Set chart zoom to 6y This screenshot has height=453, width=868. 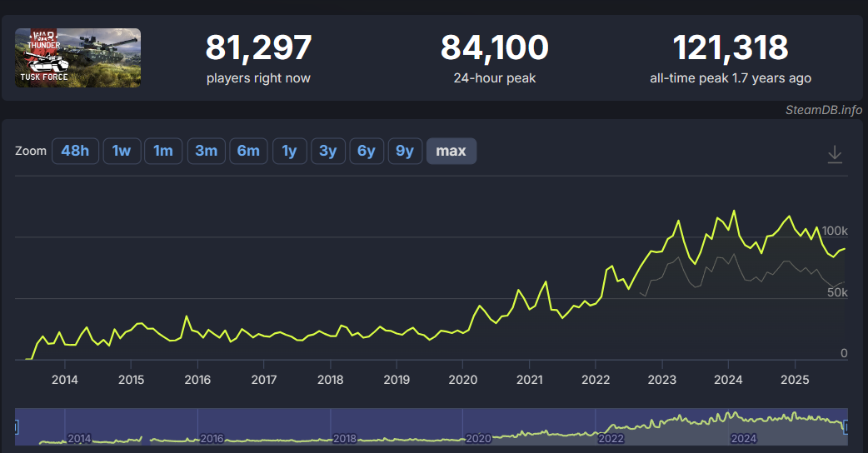click(x=367, y=151)
